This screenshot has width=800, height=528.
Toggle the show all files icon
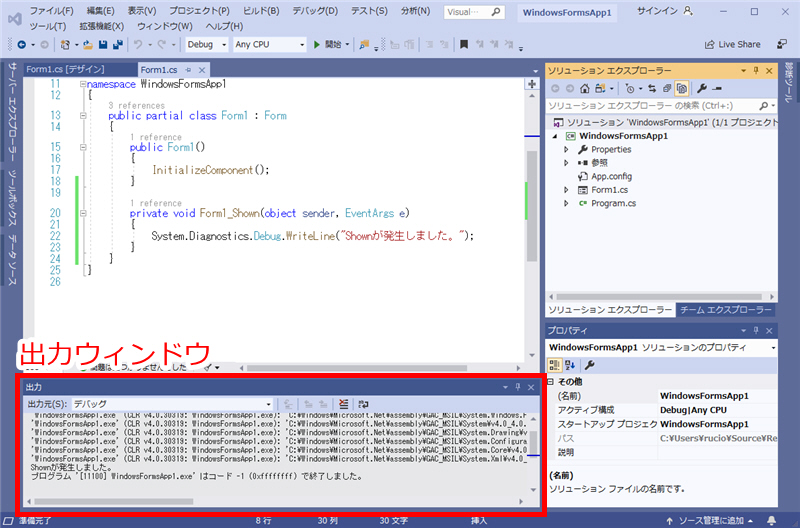pos(682,89)
